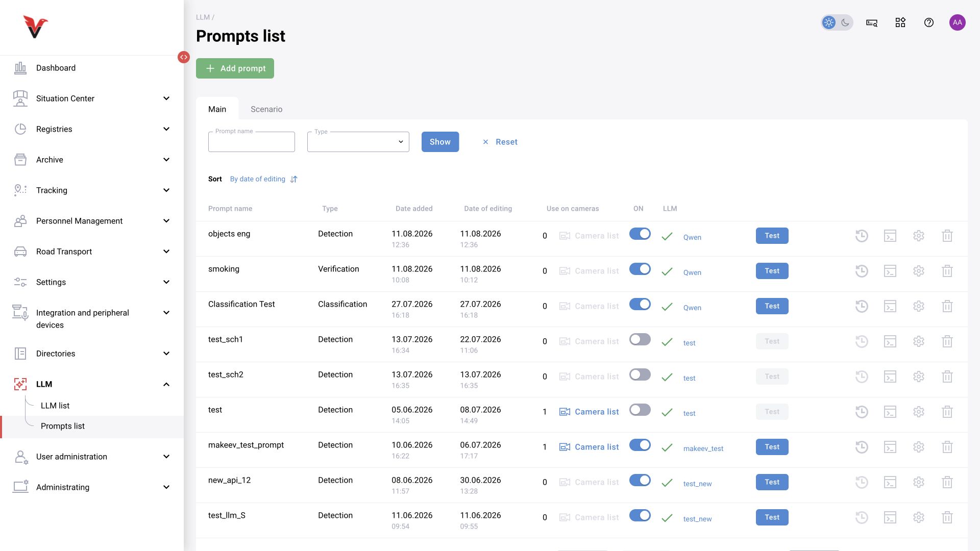This screenshot has width=980, height=551.
Task: Open the makeev_test LLM link
Action: 703,448
